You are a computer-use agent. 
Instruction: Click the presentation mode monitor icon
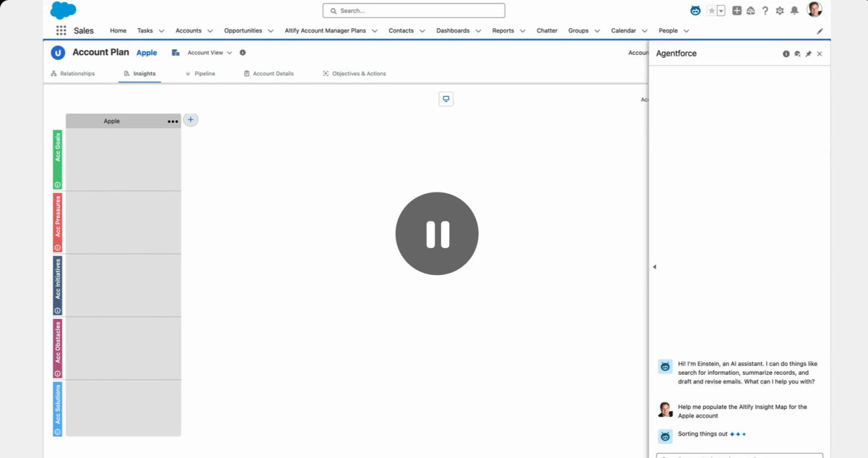coord(446,99)
